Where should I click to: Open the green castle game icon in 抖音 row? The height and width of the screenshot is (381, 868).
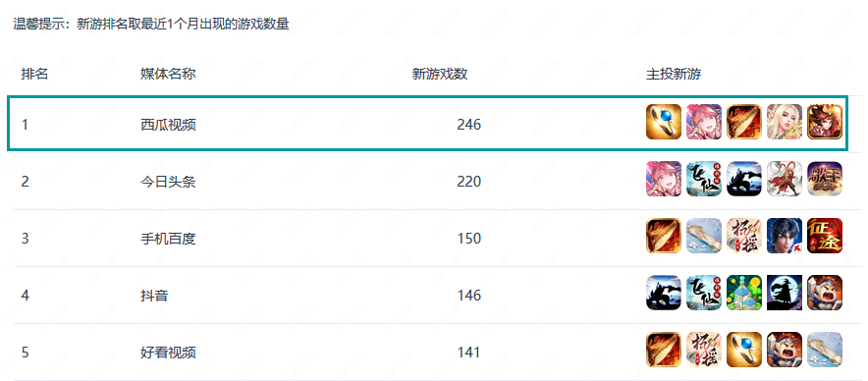tap(744, 293)
